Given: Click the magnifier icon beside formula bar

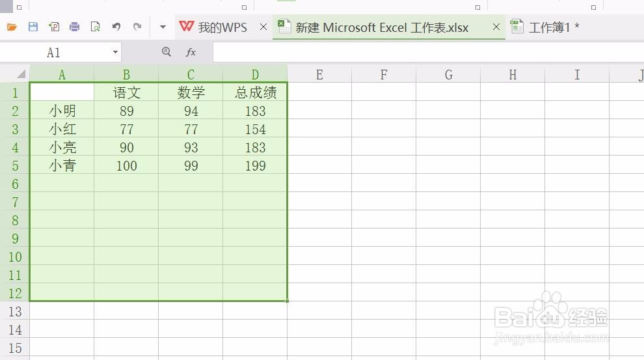Looking at the screenshot, I should point(167,52).
